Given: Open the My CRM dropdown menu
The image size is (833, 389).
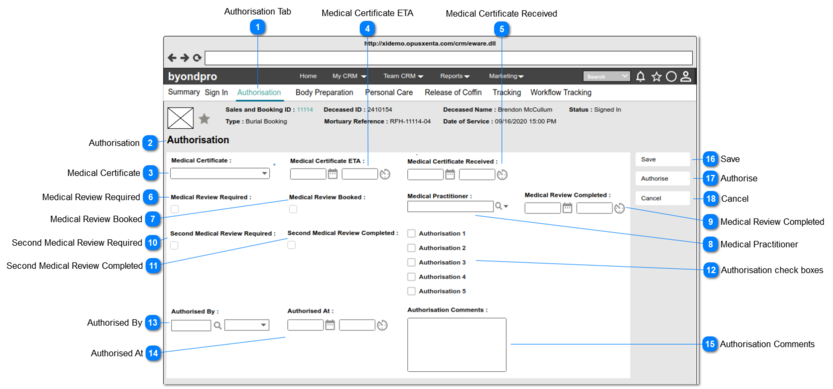Looking at the screenshot, I should (x=349, y=77).
